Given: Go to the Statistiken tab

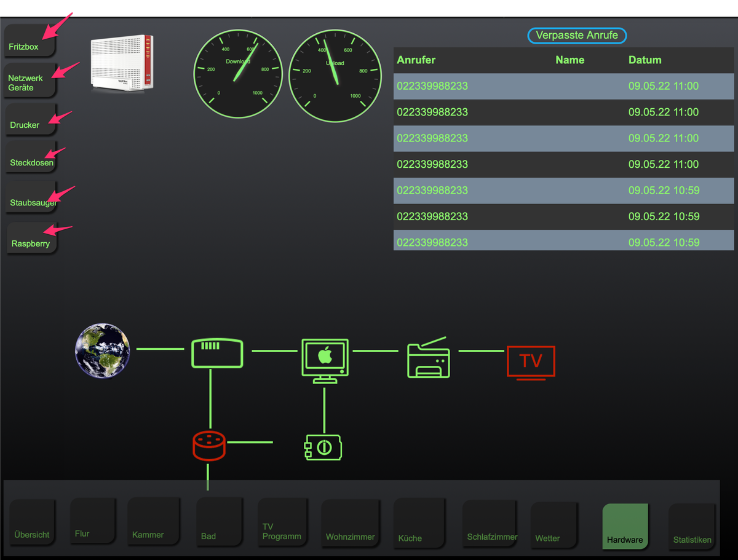Looking at the screenshot, I should [x=692, y=526].
